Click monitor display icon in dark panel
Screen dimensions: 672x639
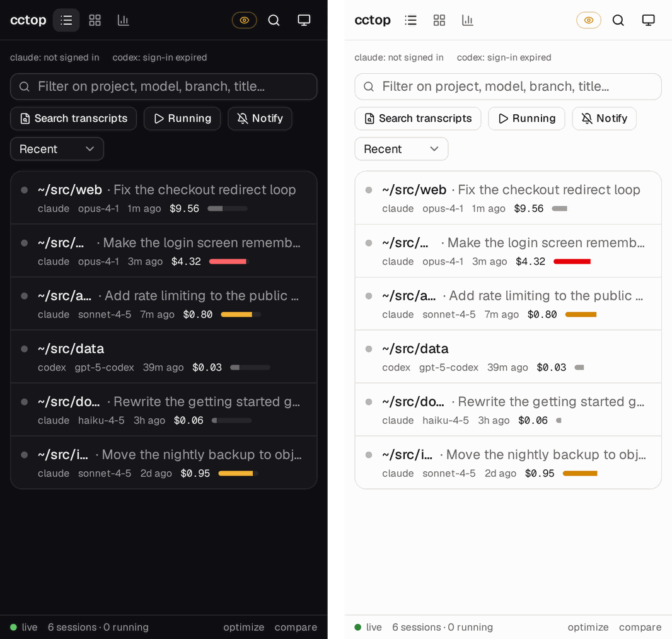click(304, 20)
